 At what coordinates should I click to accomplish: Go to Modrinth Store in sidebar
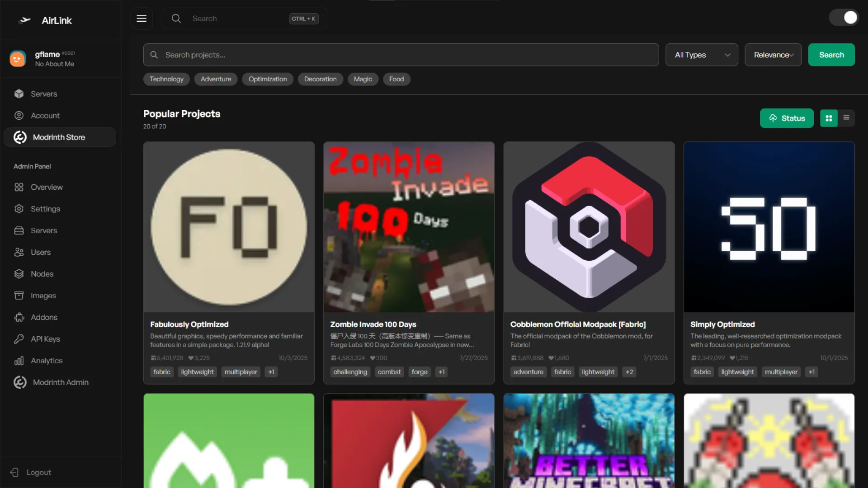59,137
